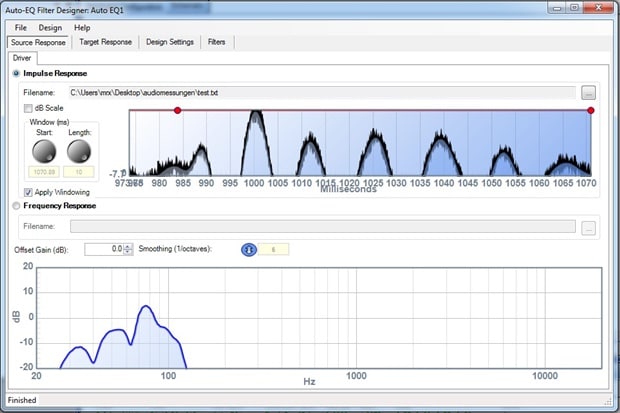Click the Finished status bar text

tap(22, 400)
